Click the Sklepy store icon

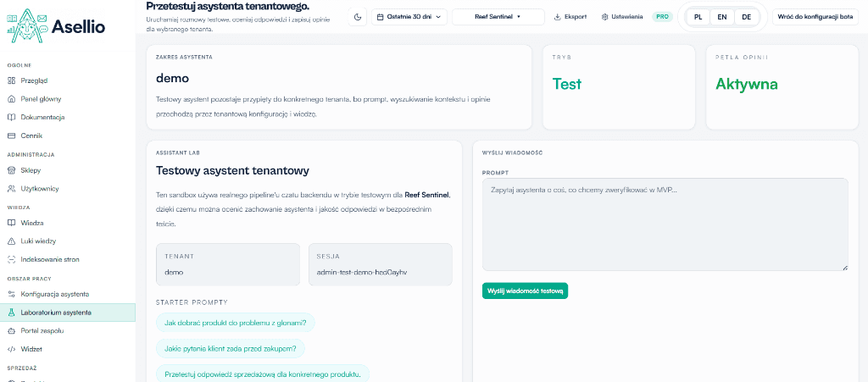11,170
